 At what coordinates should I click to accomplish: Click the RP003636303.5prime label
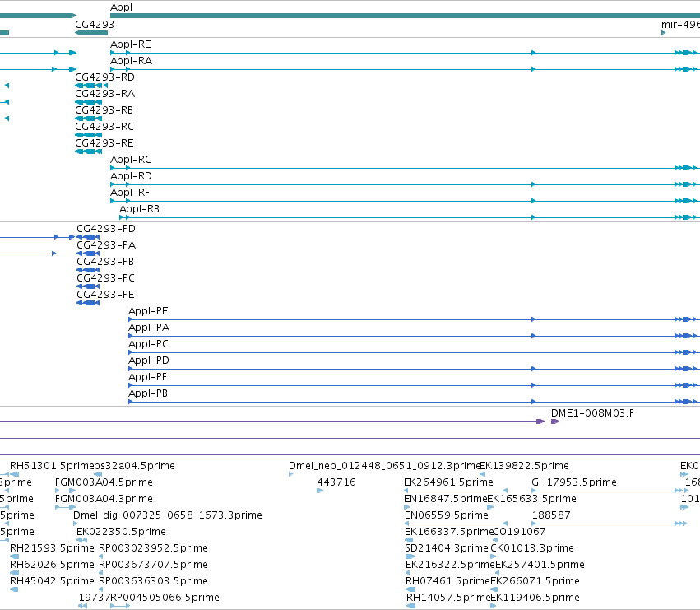[x=153, y=581]
